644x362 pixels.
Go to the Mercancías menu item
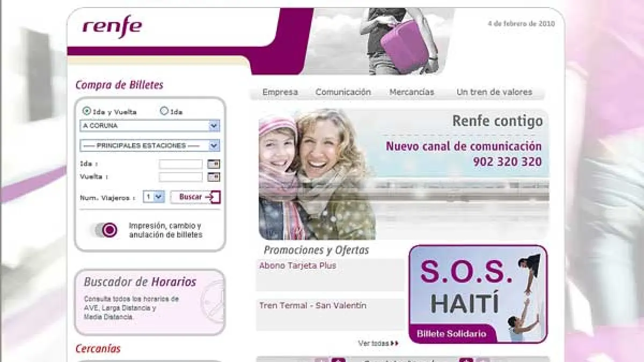(412, 92)
